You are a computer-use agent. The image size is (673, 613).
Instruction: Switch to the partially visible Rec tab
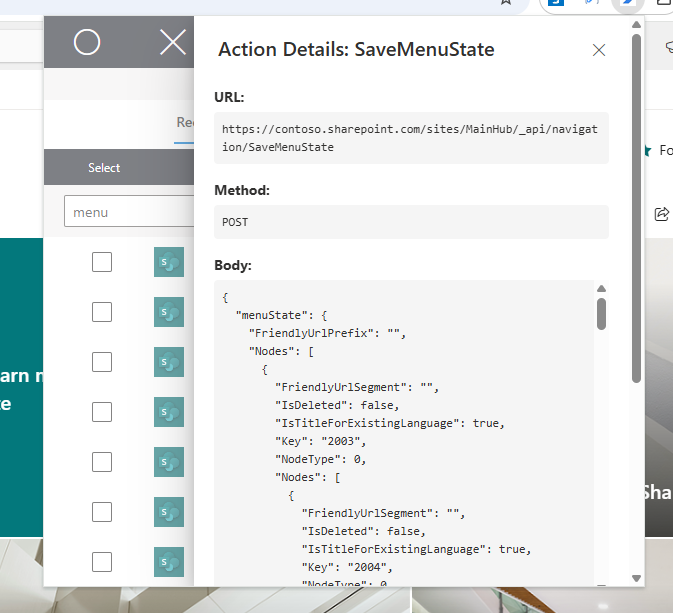(x=185, y=122)
